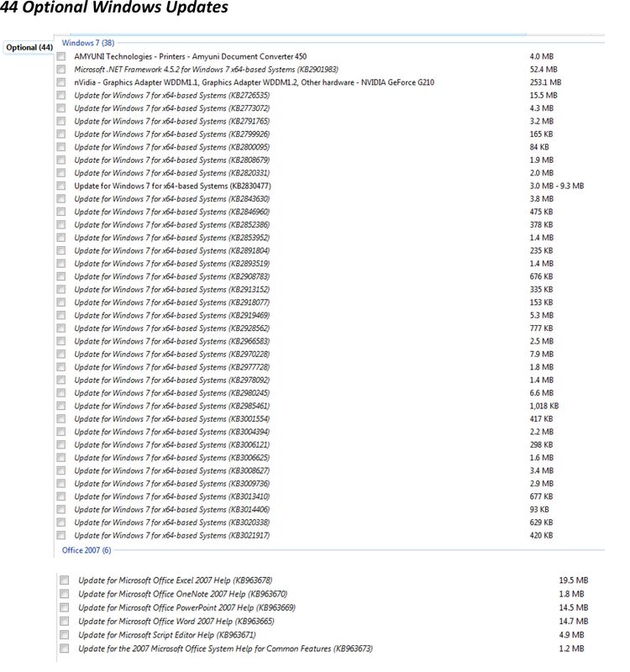
Task: Collapse the Windows 7 (38) group header
Action: click(88, 43)
